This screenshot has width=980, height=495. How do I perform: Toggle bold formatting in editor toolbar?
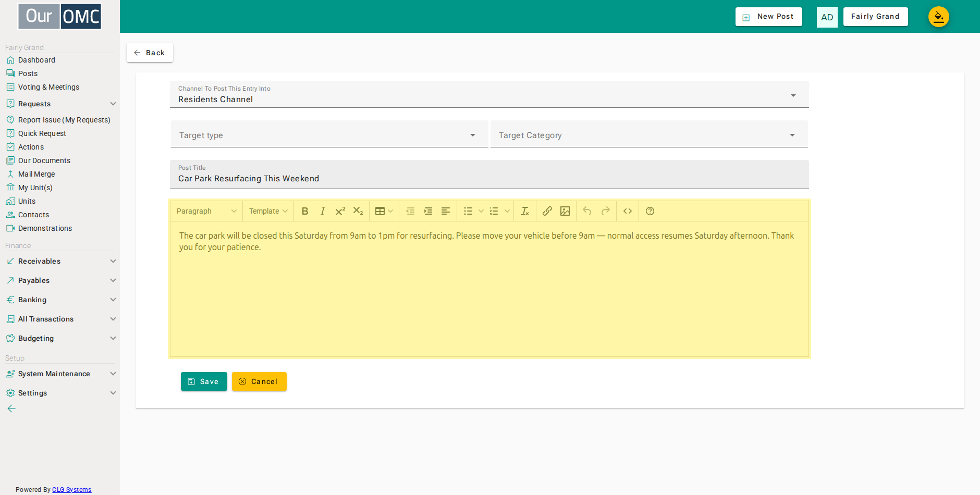coord(305,211)
